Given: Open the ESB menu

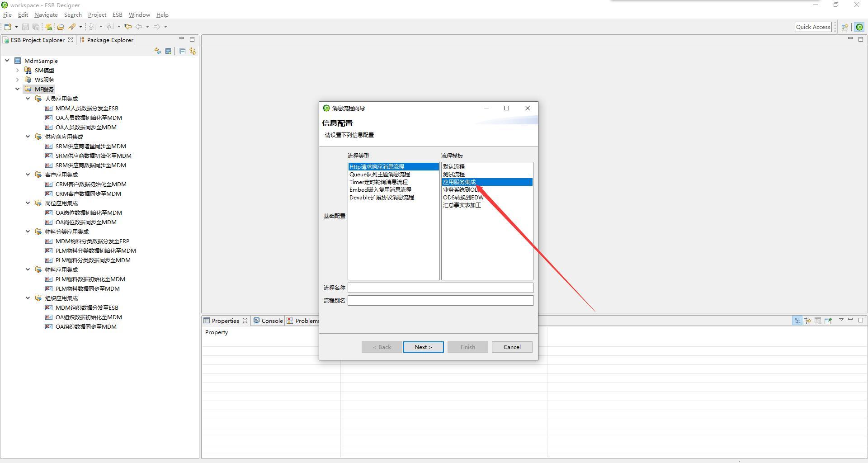Looking at the screenshot, I should tap(118, 15).
